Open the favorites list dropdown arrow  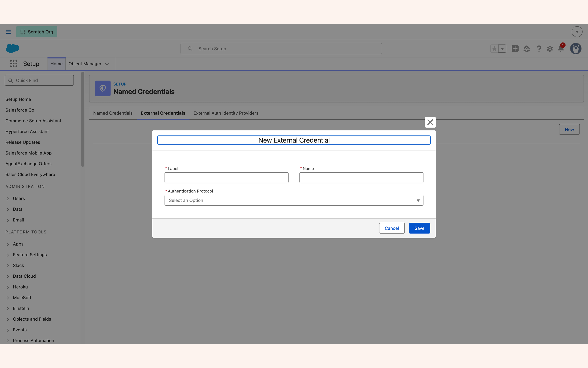[502, 49]
